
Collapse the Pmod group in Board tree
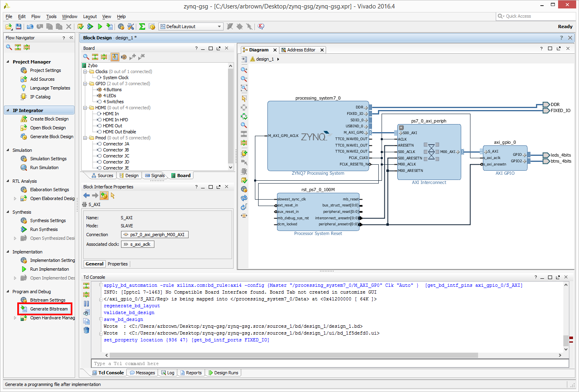coord(85,138)
